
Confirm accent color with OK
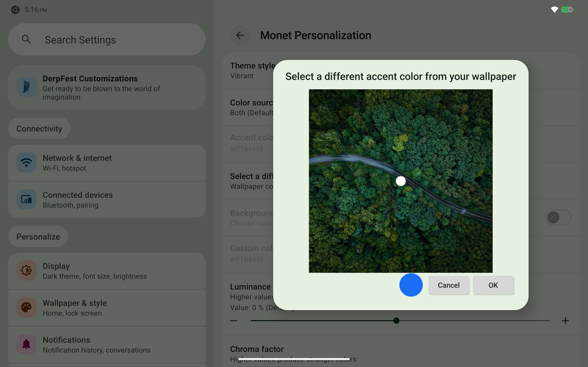[x=493, y=285]
